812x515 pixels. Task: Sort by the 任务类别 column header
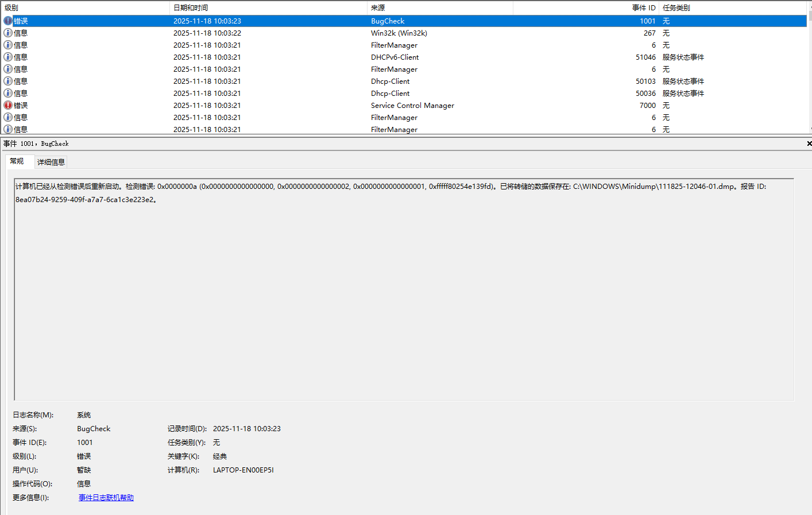(733, 7)
